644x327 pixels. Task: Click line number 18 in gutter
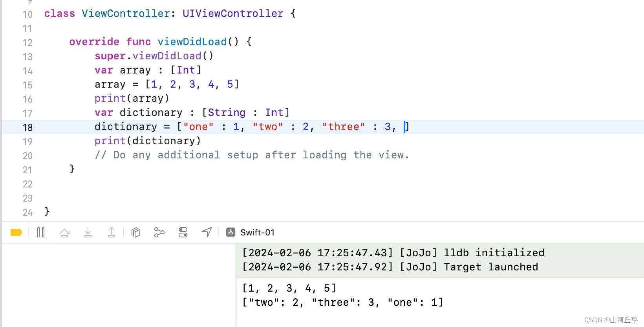(x=27, y=127)
